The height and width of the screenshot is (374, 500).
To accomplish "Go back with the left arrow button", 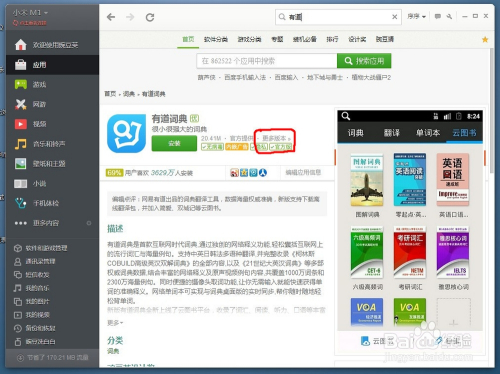I will click(x=111, y=17).
